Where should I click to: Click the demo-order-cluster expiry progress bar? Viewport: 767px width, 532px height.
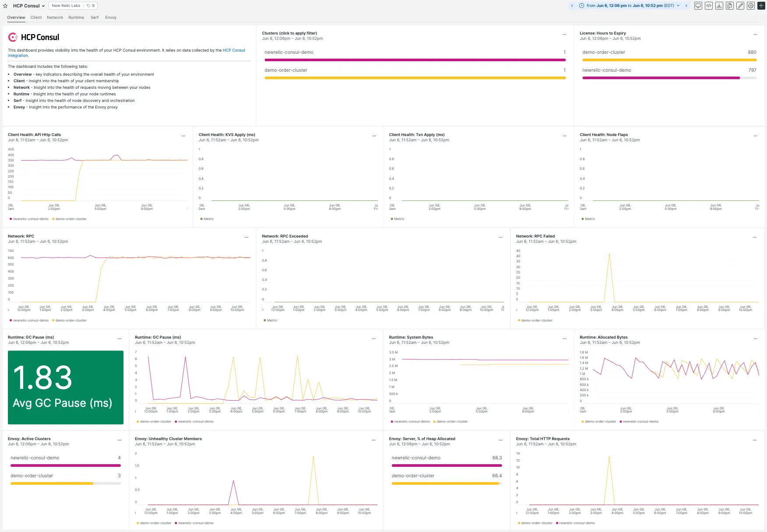(x=669, y=60)
